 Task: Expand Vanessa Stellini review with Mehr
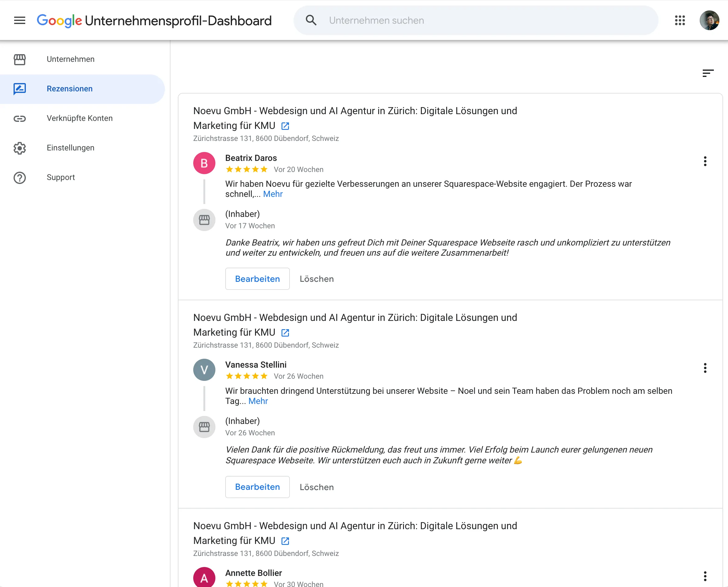[x=258, y=401]
